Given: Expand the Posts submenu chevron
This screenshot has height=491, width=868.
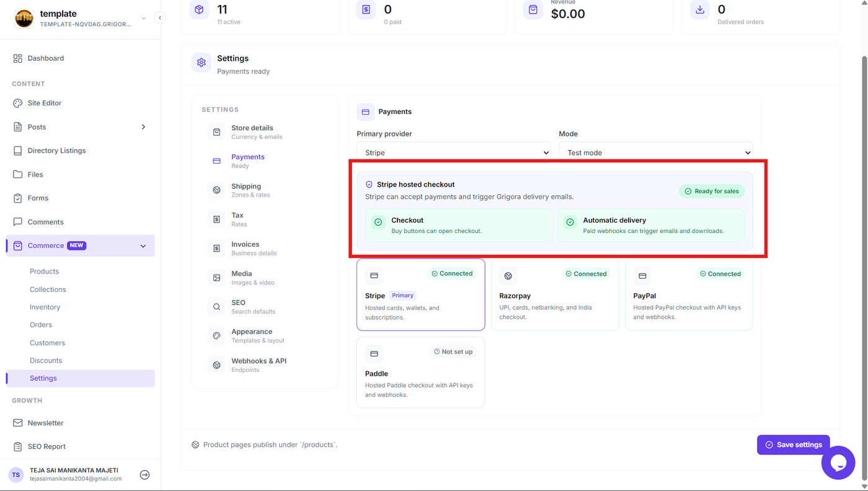Looking at the screenshot, I should click(x=143, y=127).
